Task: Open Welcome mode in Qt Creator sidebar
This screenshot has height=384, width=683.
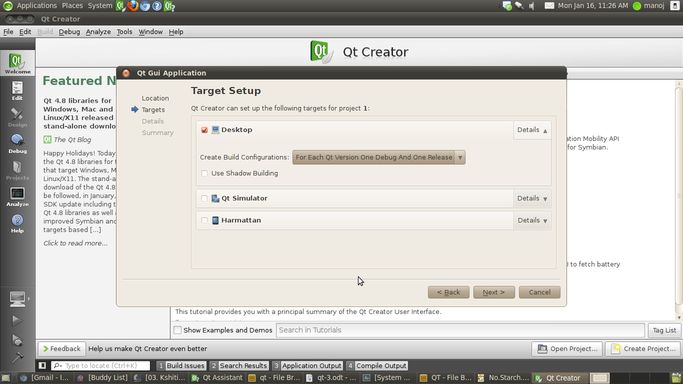Action: (x=17, y=63)
